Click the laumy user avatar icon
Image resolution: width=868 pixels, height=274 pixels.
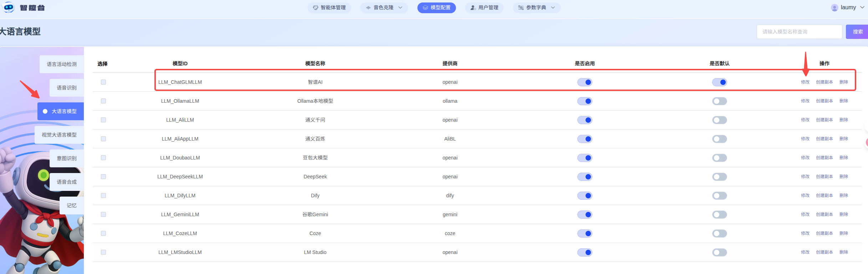[834, 7]
